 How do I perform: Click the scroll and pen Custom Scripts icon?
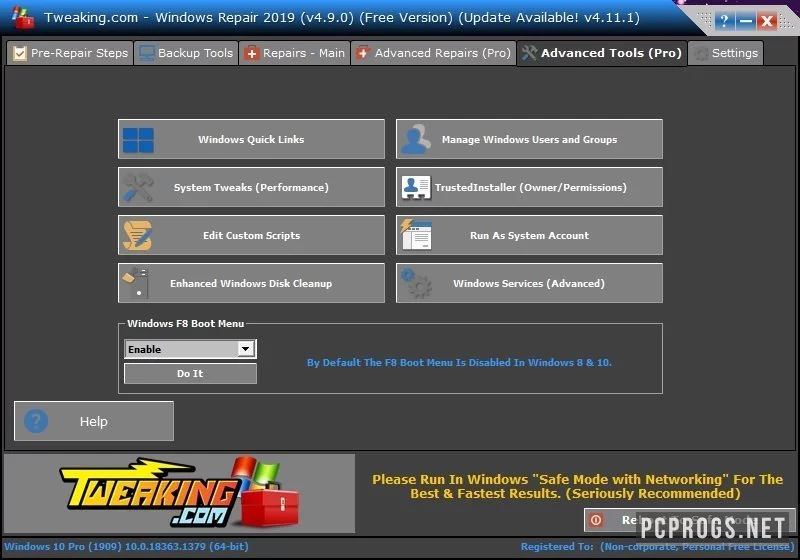click(137, 235)
